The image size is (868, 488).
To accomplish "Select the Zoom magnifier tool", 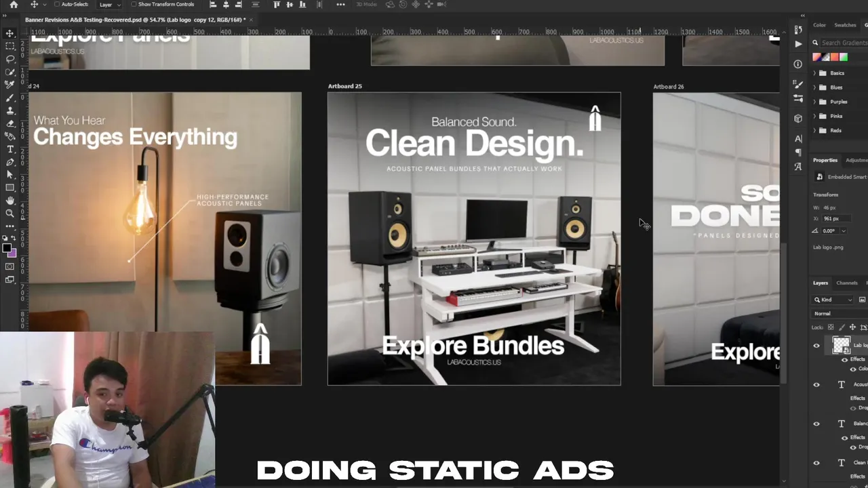I will (10, 213).
